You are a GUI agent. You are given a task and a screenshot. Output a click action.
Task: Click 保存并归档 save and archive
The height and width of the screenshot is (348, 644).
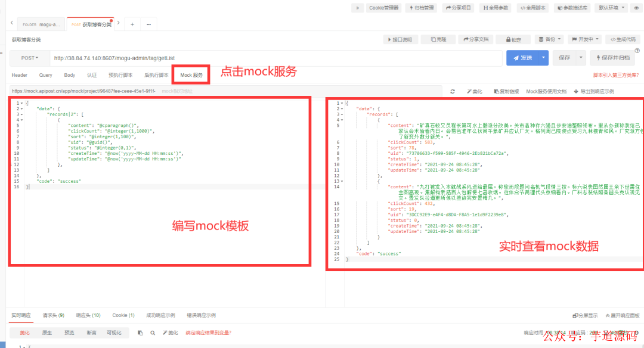pyautogui.click(x=612, y=58)
